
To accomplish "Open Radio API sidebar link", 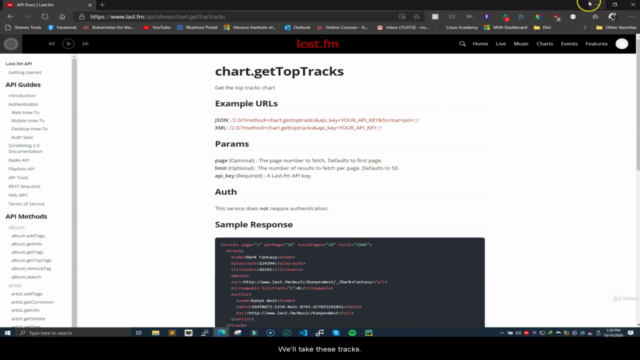I will 19,160.
